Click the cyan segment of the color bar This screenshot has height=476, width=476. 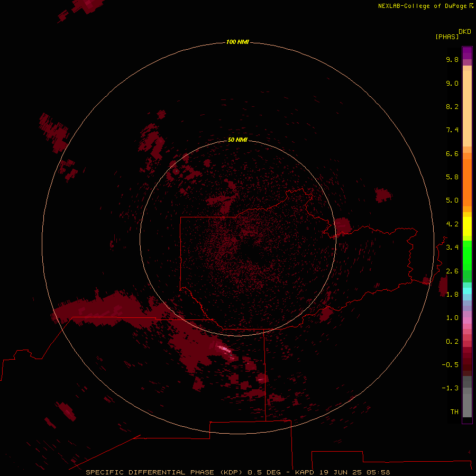pos(467,291)
